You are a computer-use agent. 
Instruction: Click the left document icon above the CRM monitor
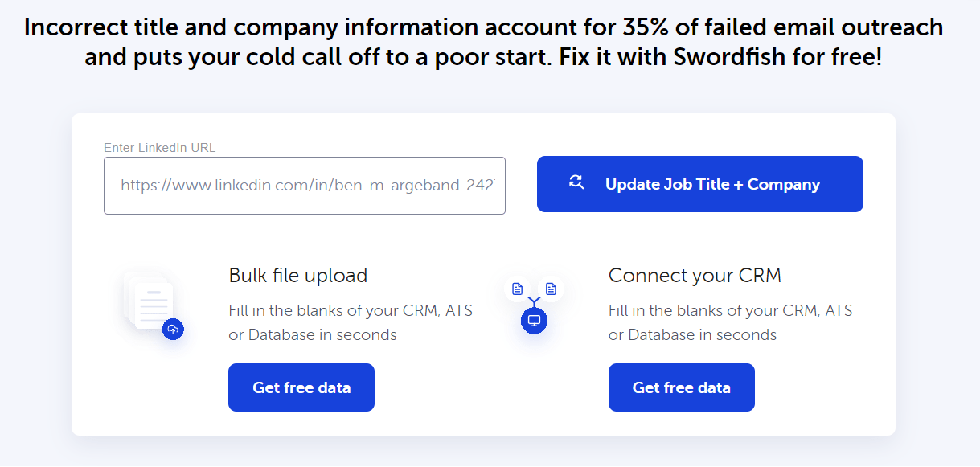coord(518,288)
